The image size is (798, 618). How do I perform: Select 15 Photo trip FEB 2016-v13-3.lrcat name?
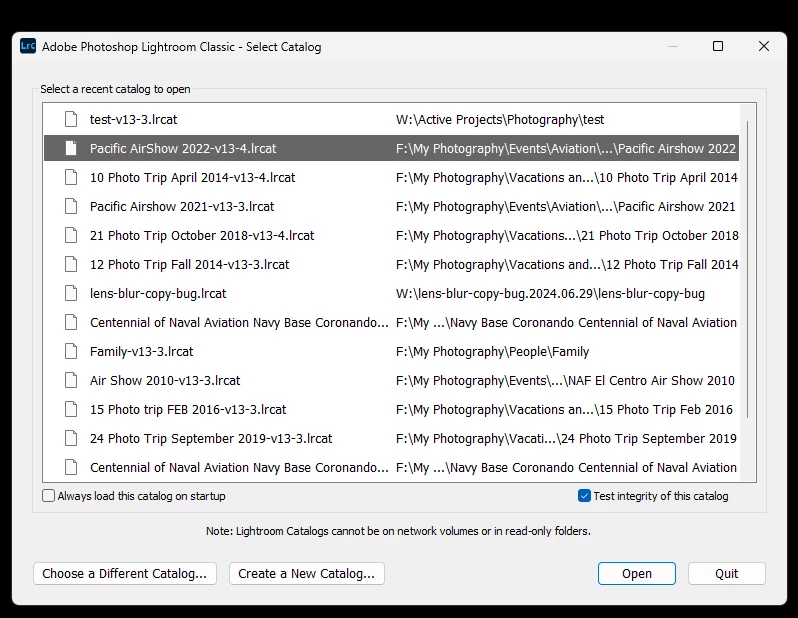click(188, 410)
